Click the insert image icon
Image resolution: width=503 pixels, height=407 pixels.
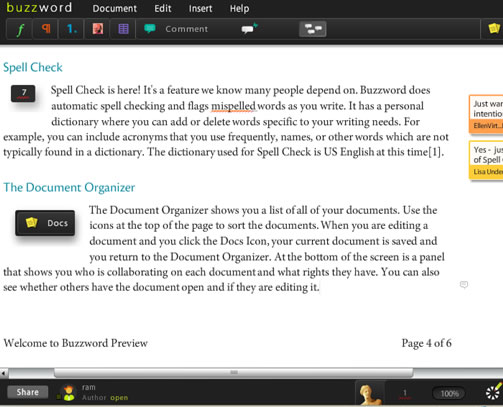(98, 29)
